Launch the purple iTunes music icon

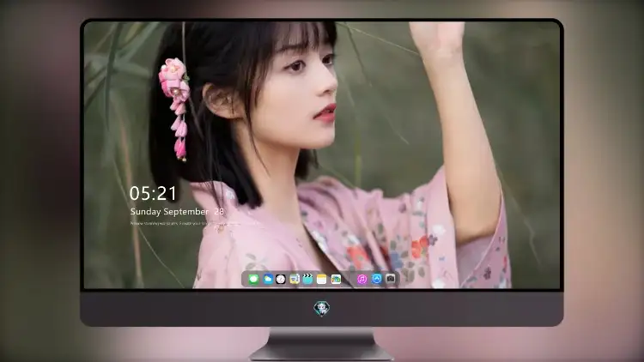coord(361,280)
